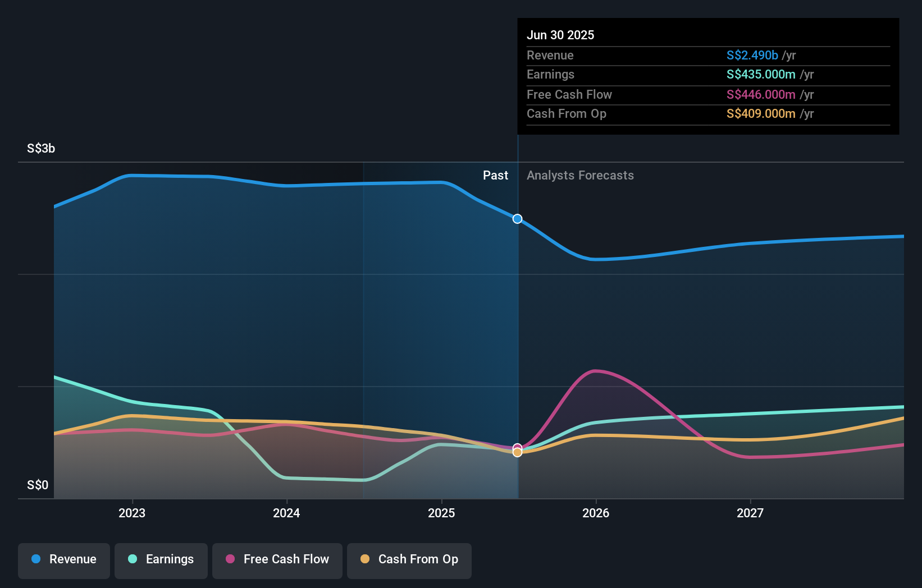Click the Earnings row label in tooltip
922x588 pixels.
tap(550, 74)
